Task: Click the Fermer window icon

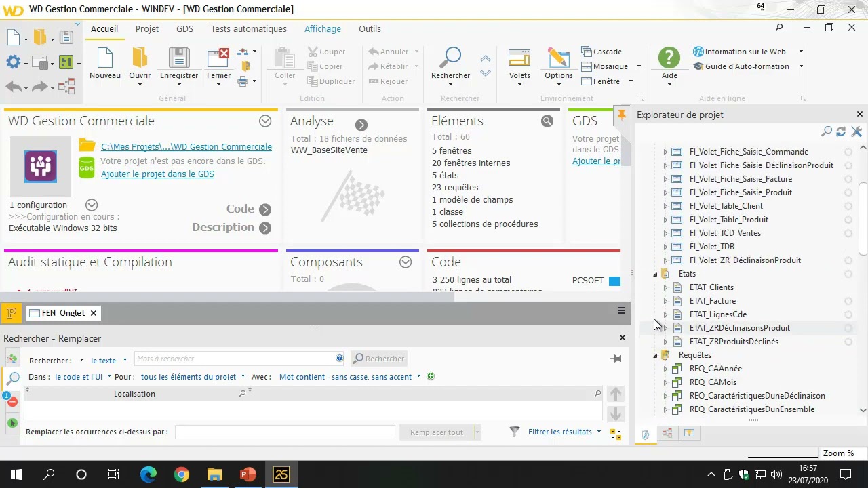Action: [x=218, y=58]
